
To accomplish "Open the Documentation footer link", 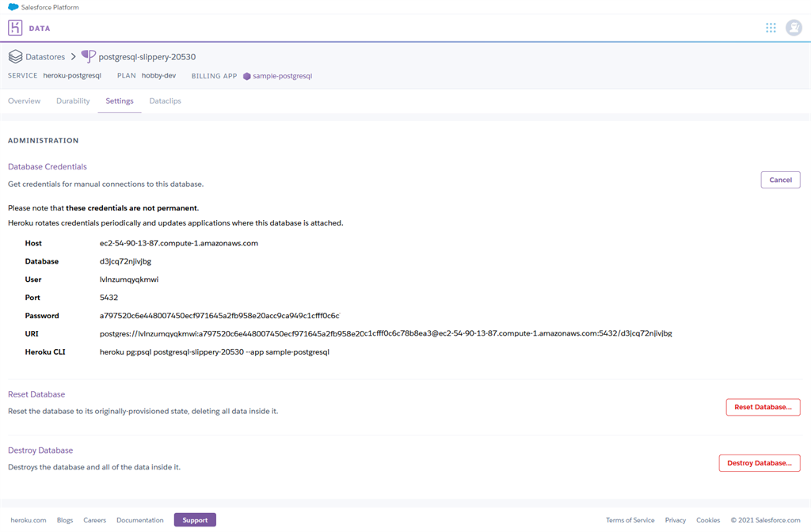I will [x=139, y=520].
